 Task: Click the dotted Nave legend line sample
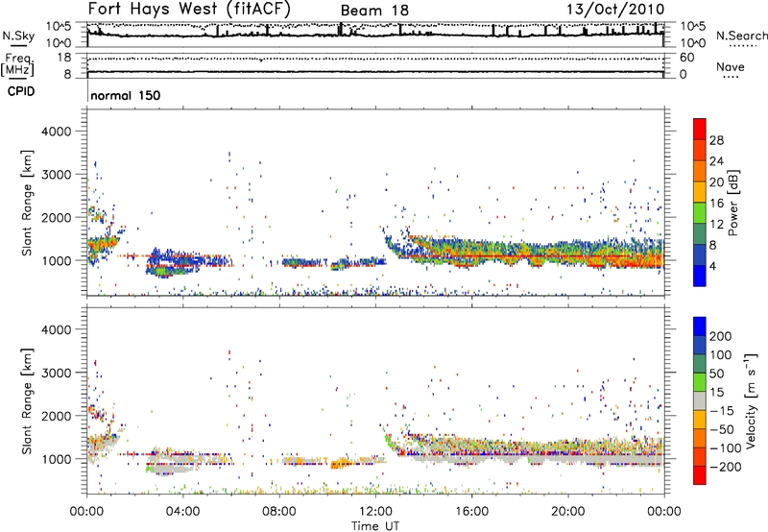730,77
